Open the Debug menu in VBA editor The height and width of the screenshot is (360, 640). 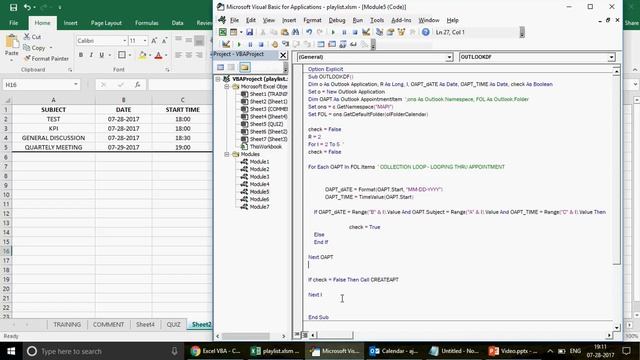click(x=337, y=20)
